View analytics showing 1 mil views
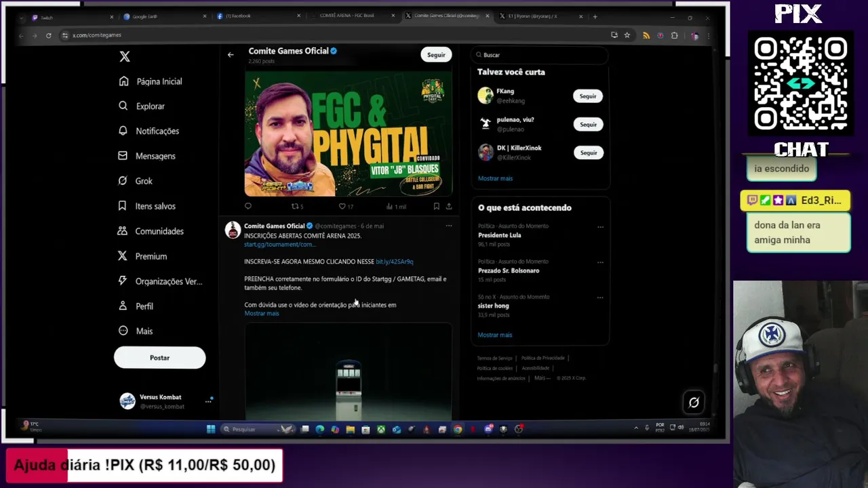Image resolution: width=868 pixels, height=488 pixels. pos(396,206)
